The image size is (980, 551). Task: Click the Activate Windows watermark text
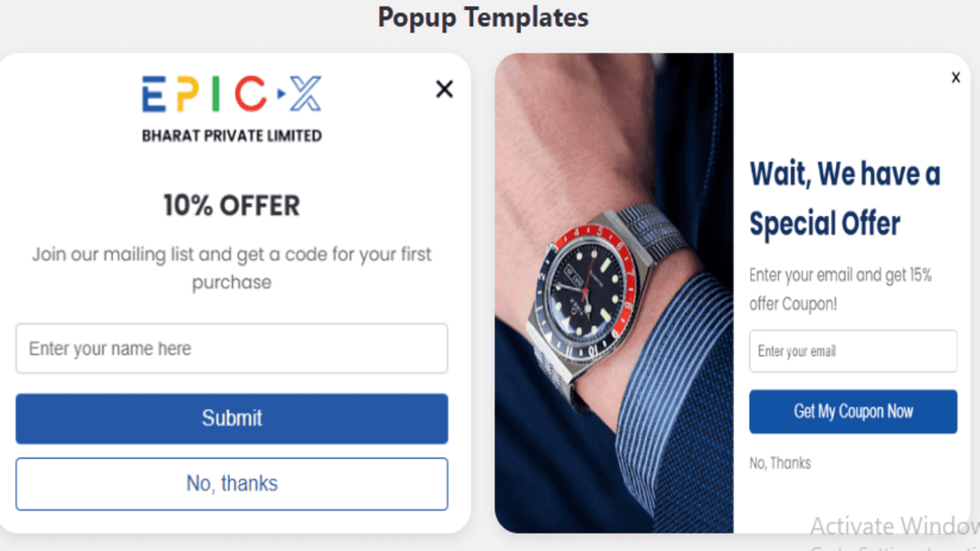[x=888, y=525]
